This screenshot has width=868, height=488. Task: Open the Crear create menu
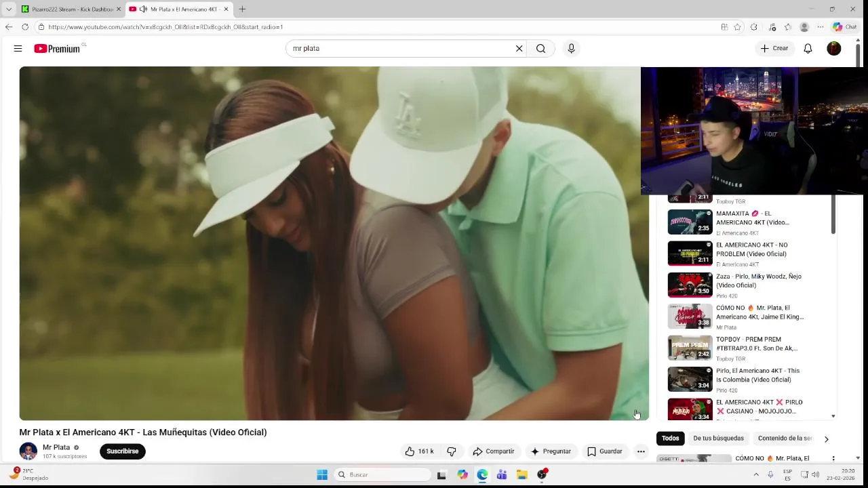774,48
